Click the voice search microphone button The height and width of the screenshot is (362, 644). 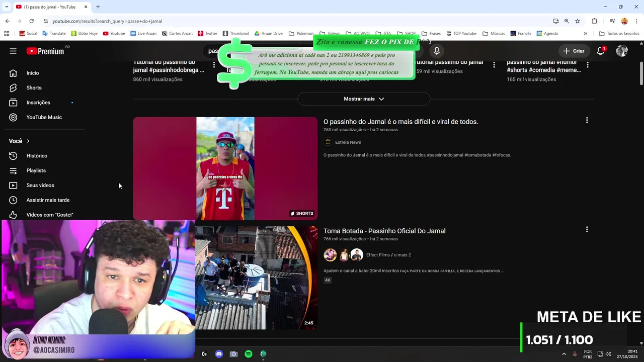pyautogui.click(x=437, y=51)
